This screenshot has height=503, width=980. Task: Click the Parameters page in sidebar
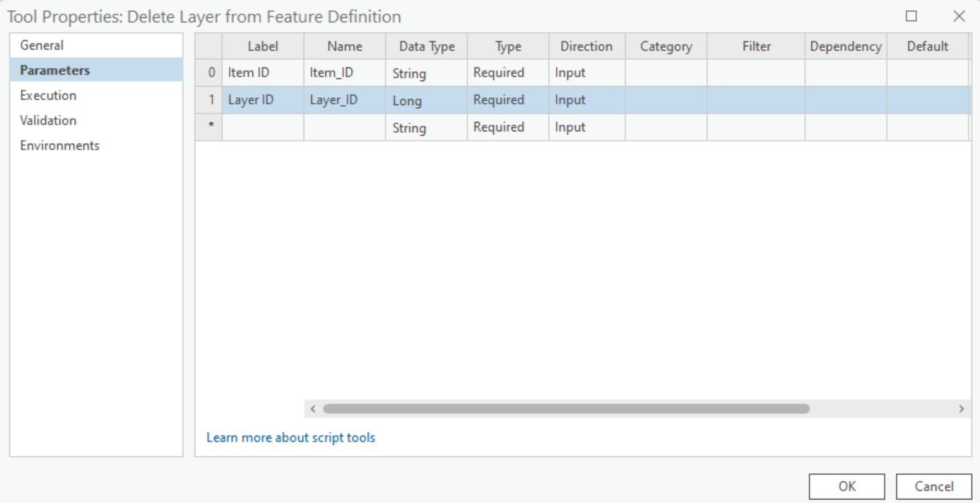[x=55, y=70]
